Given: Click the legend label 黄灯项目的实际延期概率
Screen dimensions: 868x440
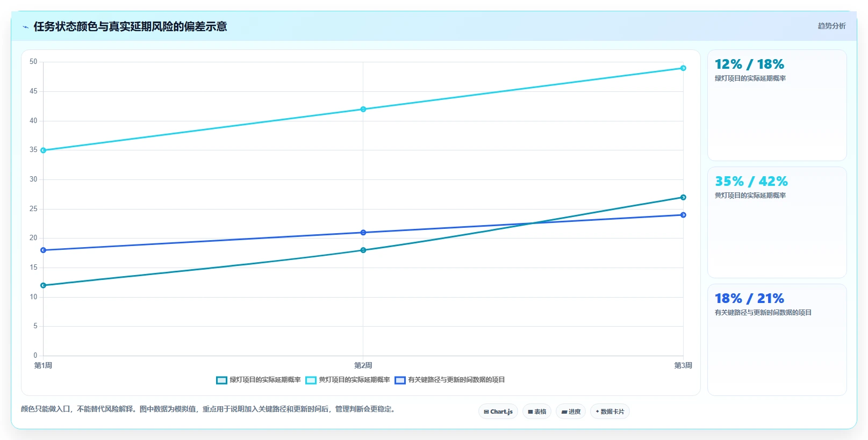Looking at the screenshot, I should (355, 380).
